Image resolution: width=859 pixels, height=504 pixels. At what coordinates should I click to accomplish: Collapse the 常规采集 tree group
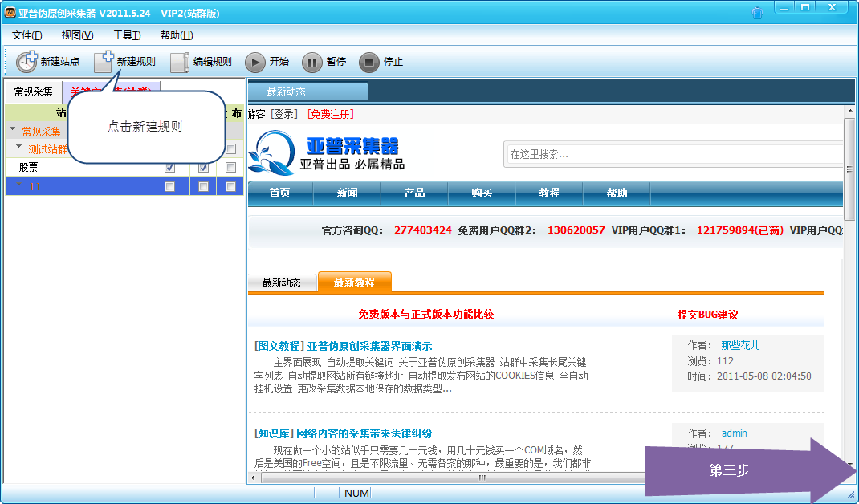pyautogui.click(x=13, y=130)
